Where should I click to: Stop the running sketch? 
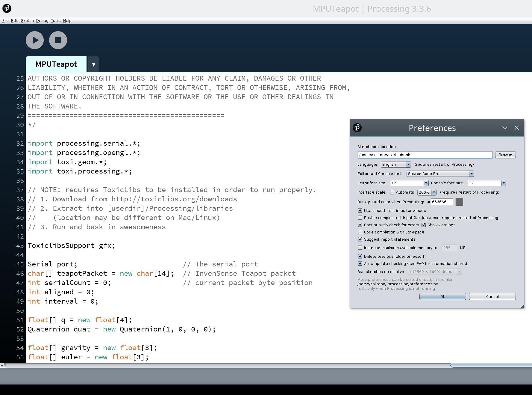click(x=58, y=40)
